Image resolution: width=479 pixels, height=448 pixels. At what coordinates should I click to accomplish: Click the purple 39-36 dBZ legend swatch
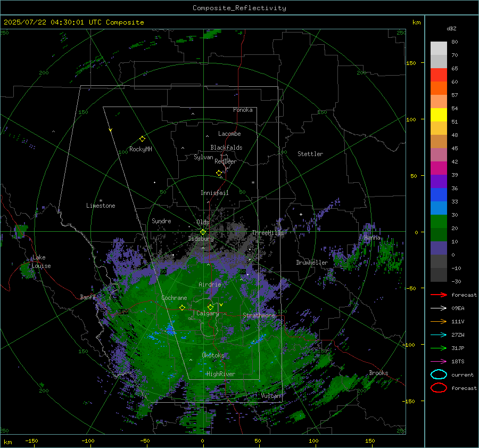[x=439, y=181]
